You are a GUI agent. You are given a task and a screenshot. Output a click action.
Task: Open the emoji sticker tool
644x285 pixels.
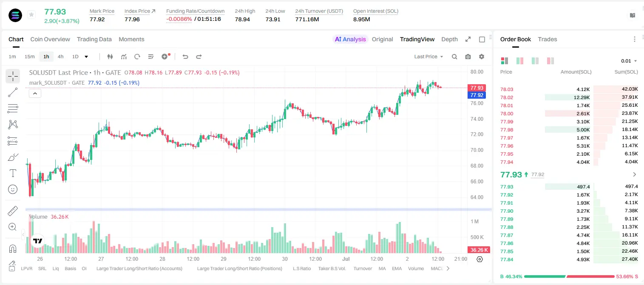tap(13, 189)
